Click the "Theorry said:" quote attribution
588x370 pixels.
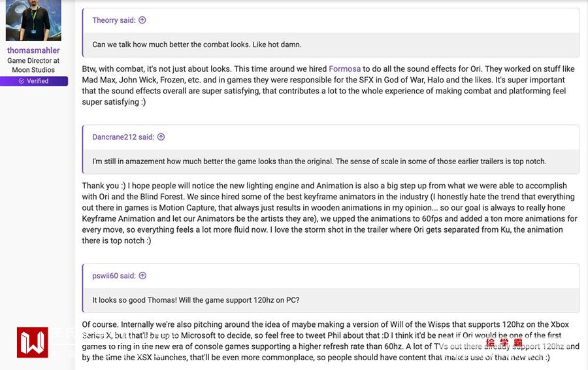tap(114, 20)
